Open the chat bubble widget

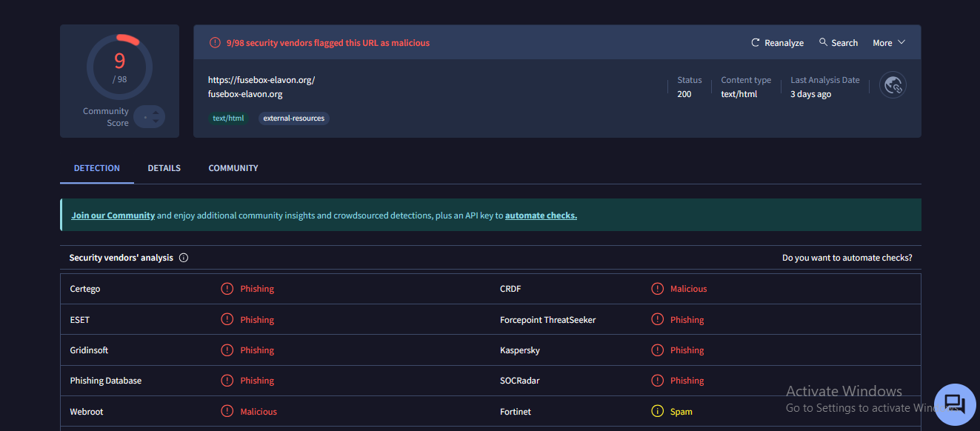955,404
